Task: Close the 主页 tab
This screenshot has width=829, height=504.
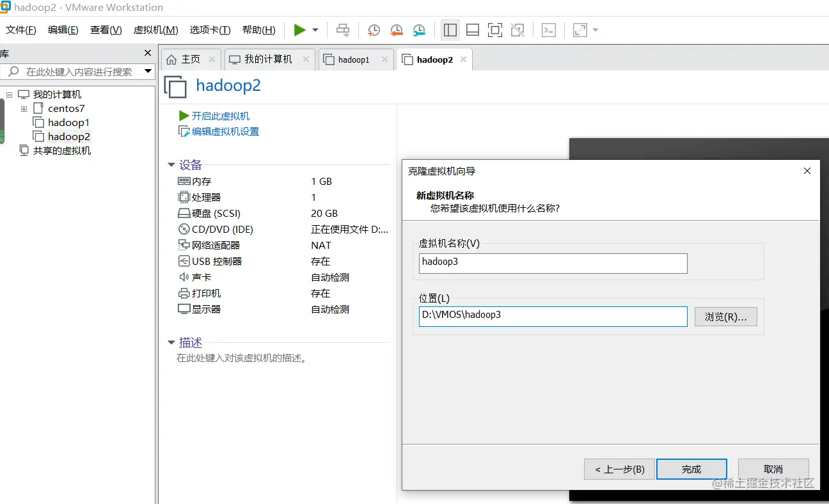Action: [x=212, y=59]
